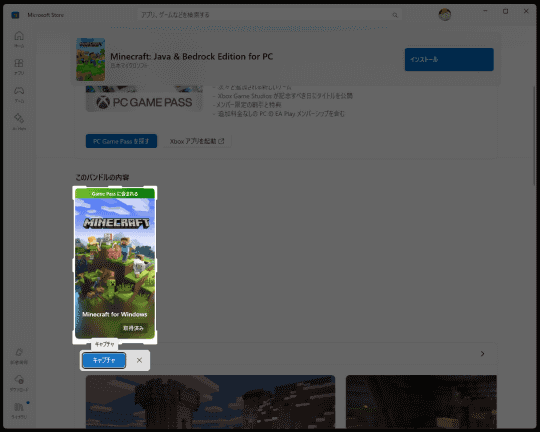
Task: Launch the Xbox アプリを起動 link
Action: [197, 141]
